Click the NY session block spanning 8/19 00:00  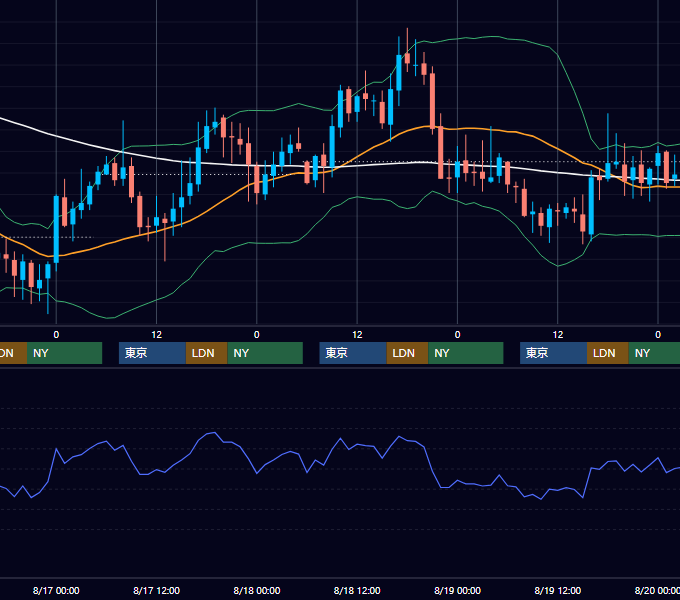tap(465, 353)
